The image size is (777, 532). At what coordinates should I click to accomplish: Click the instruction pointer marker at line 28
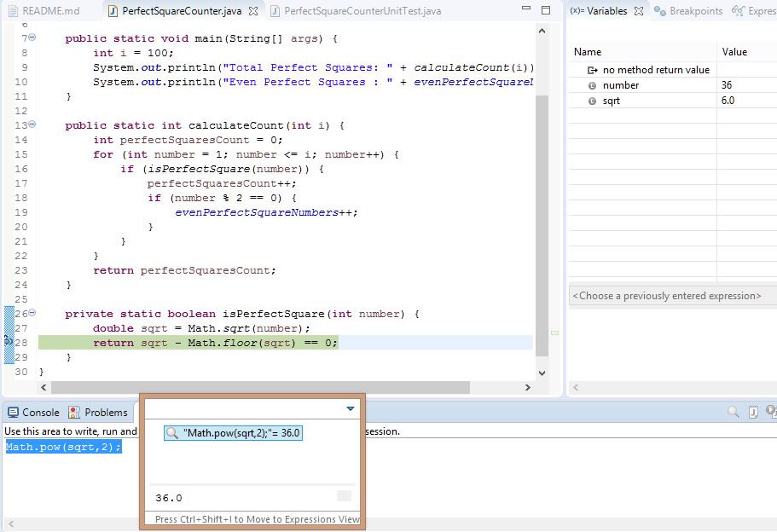click(9, 342)
